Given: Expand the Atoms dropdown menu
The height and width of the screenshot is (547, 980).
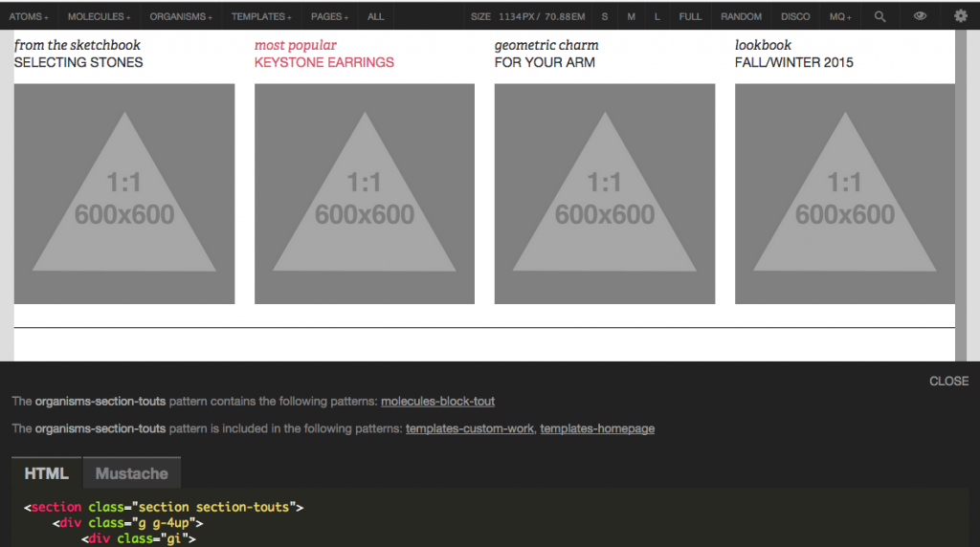Looking at the screenshot, I should (29, 16).
